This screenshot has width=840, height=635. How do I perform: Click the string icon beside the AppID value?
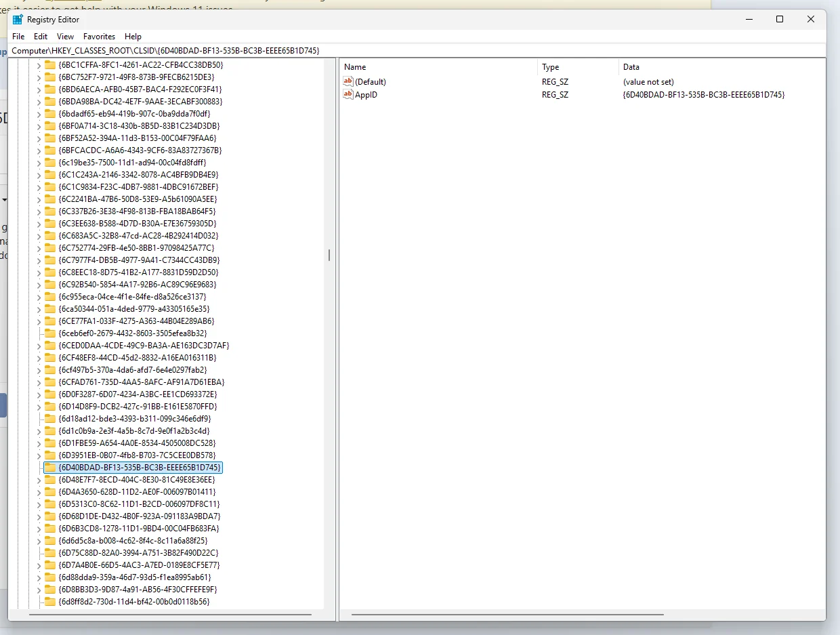click(348, 94)
